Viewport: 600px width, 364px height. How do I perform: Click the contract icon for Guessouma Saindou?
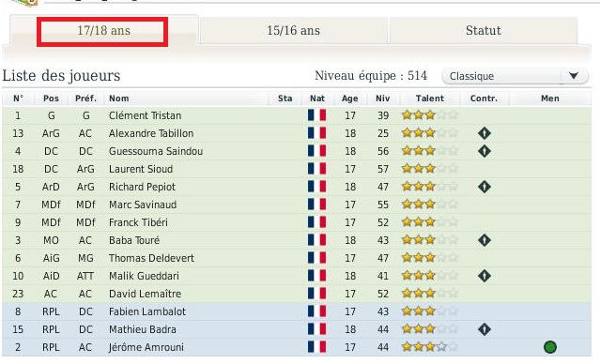tap(485, 151)
